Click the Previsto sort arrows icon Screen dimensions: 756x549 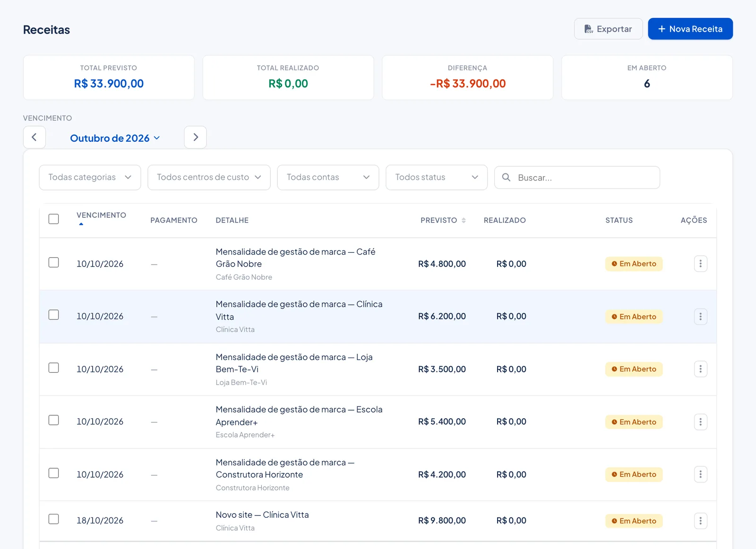464,220
